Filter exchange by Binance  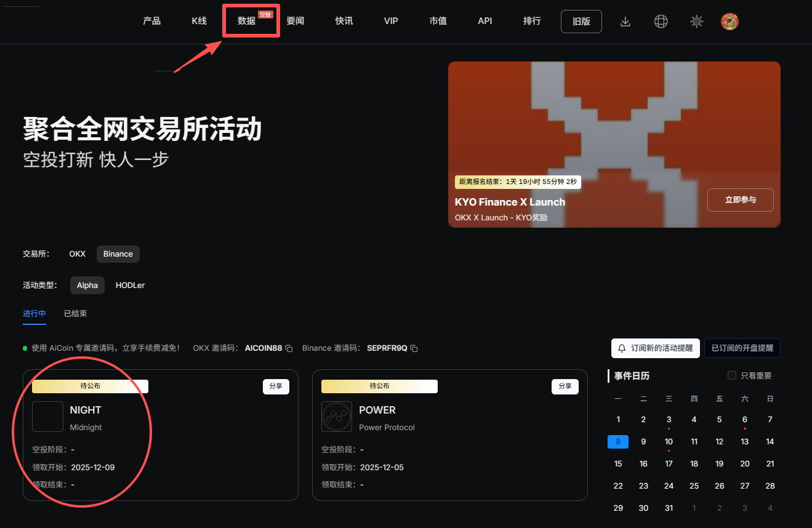(x=118, y=254)
